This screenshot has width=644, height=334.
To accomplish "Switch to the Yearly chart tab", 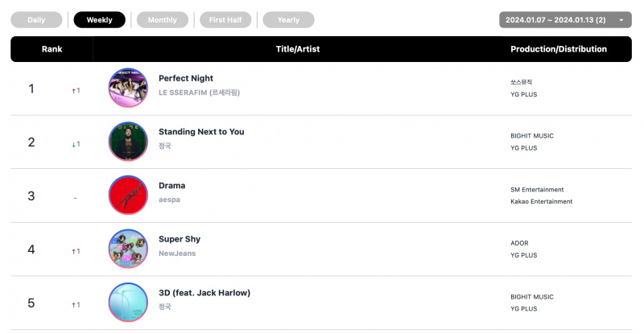I will point(288,20).
